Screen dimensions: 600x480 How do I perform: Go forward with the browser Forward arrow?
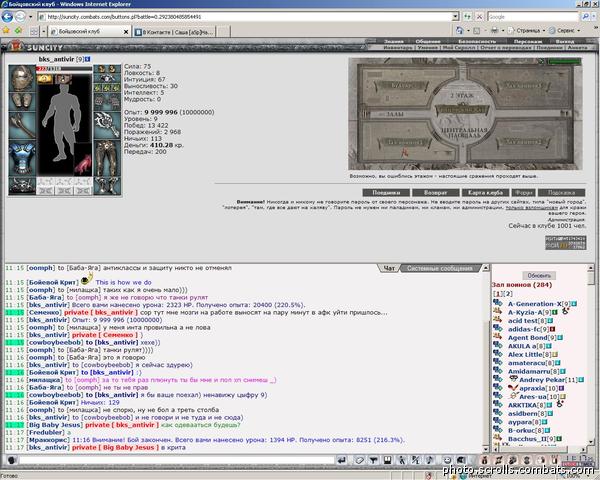pos(20,16)
